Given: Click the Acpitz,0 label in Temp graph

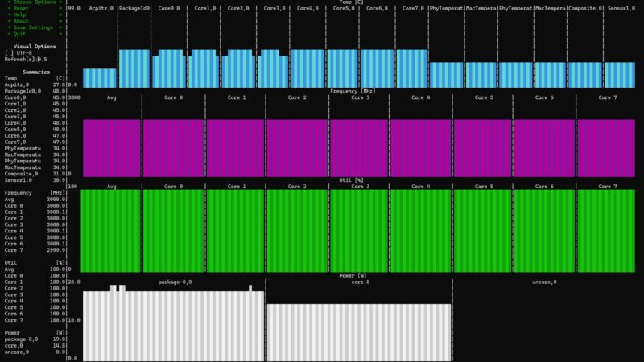Looking at the screenshot, I should (101, 8).
